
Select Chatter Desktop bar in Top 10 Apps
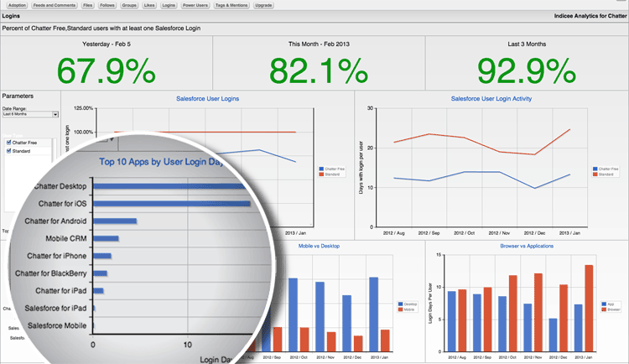pos(169,186)
